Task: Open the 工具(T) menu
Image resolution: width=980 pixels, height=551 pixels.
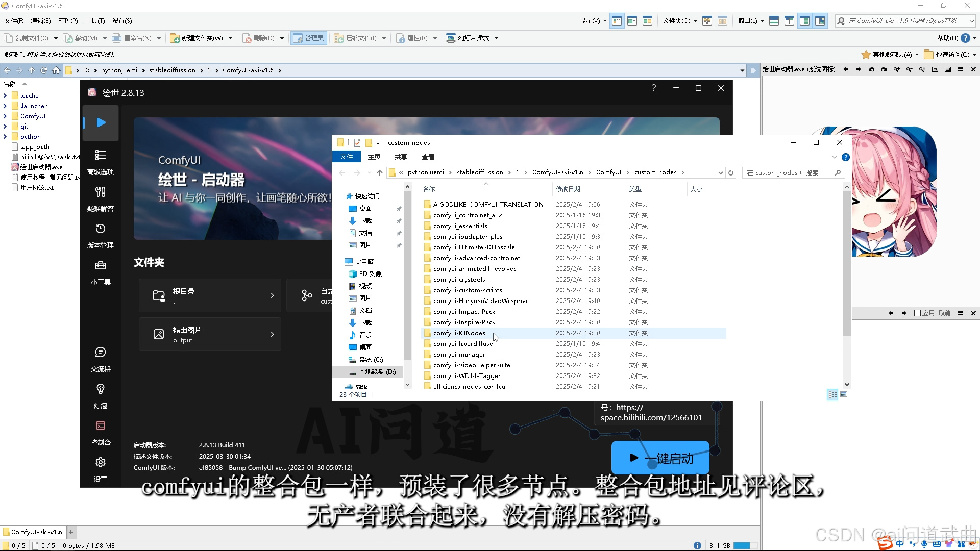Action: tap(95, 21)
